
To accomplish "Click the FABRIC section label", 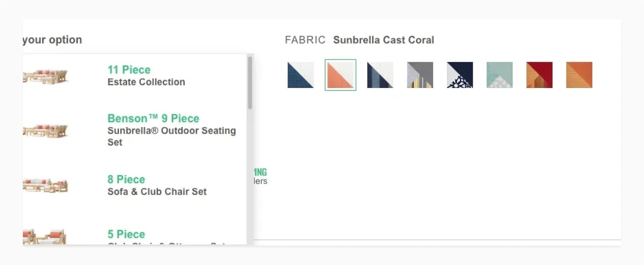I will coord(305,40).
